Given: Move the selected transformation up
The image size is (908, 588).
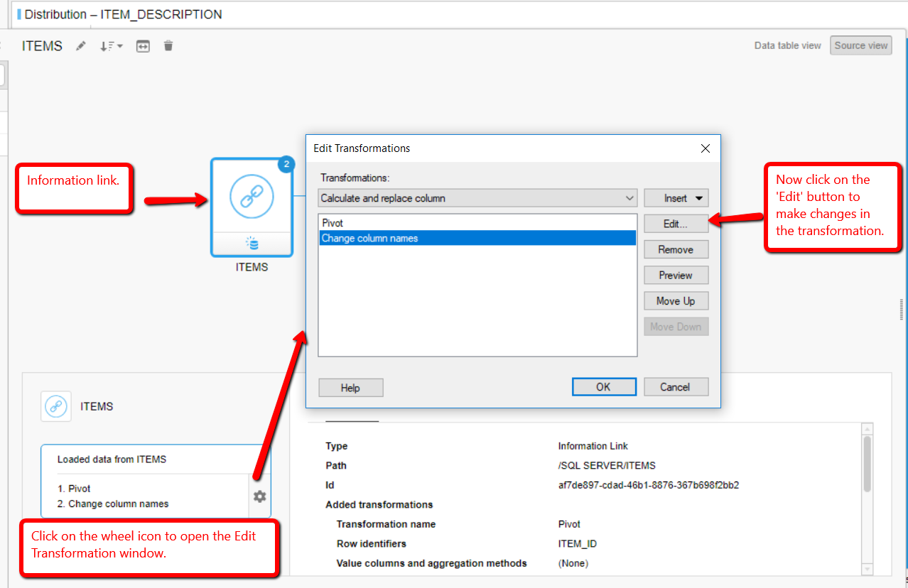Looking at the screenshot, I should [676, 300].
